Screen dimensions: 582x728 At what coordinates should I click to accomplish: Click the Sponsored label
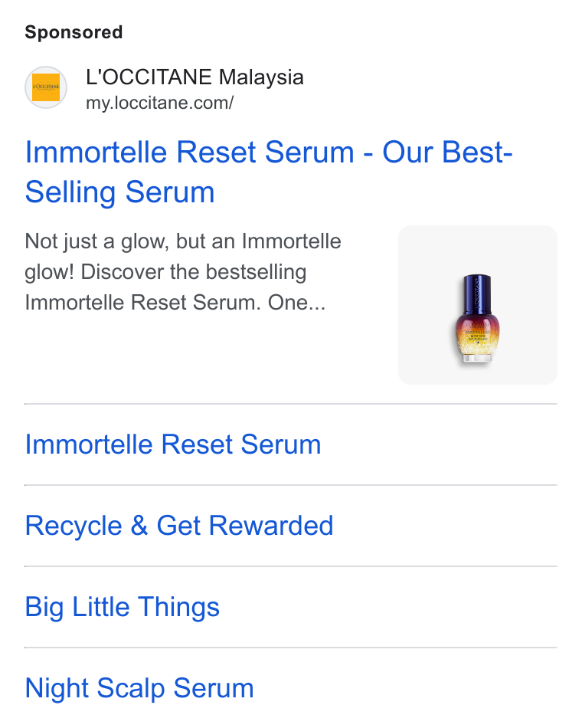pyautogui.click(x=74, y=32)
